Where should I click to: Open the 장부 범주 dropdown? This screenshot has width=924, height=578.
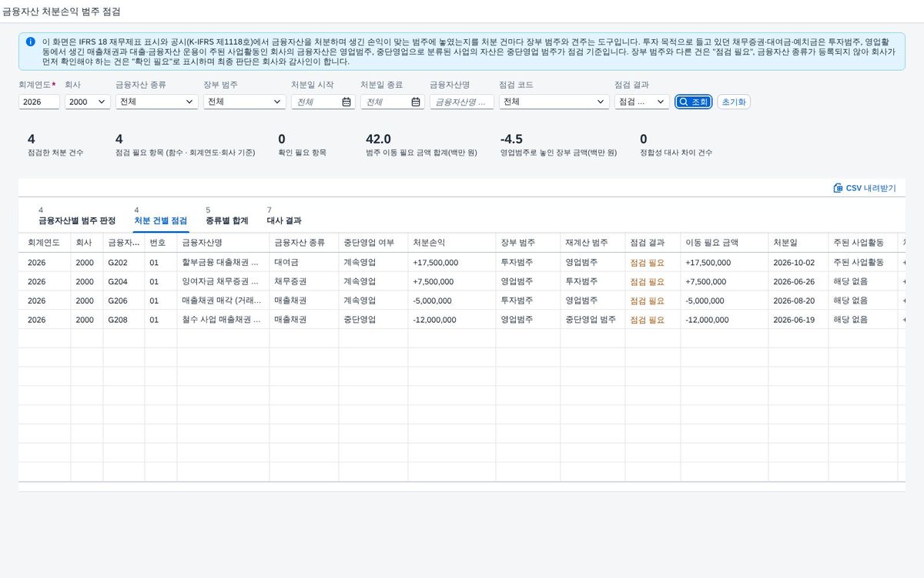[244, 102]
